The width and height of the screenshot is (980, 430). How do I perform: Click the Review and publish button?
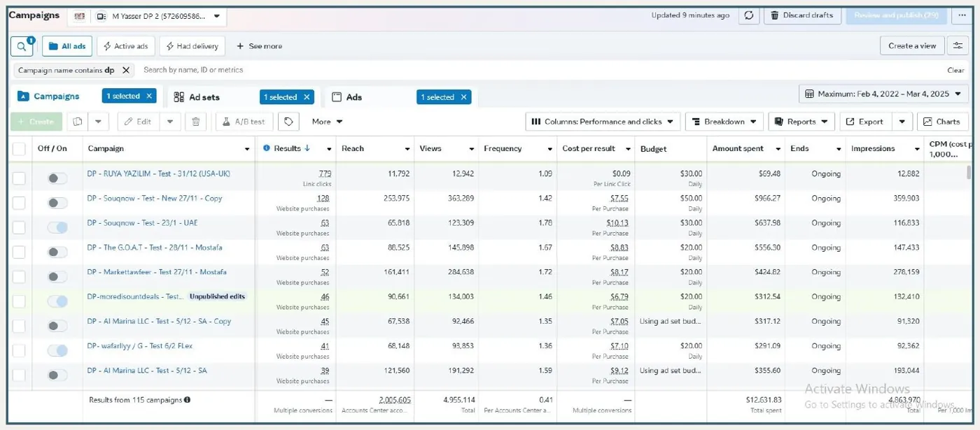tap(896, 15)
